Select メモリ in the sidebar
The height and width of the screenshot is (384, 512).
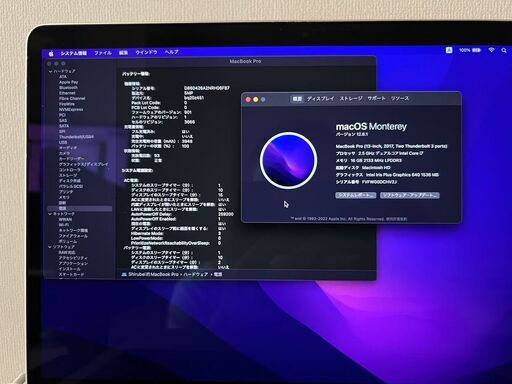(64, 197)
